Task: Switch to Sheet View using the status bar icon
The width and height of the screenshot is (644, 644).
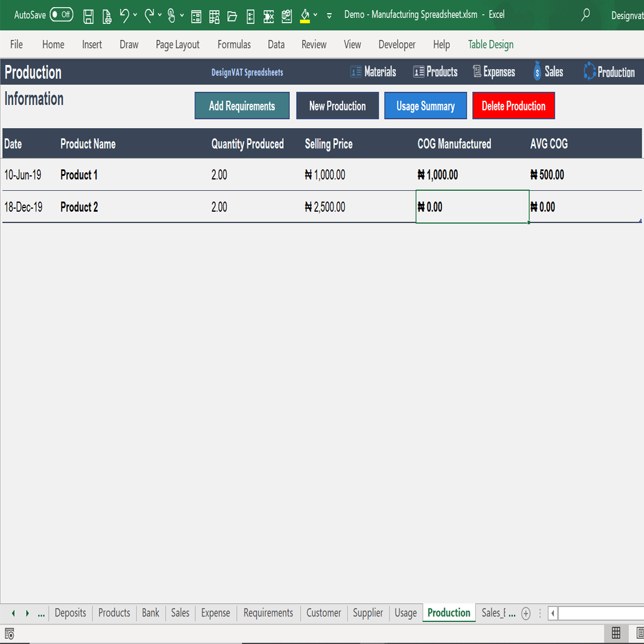Action: (617, 634)
